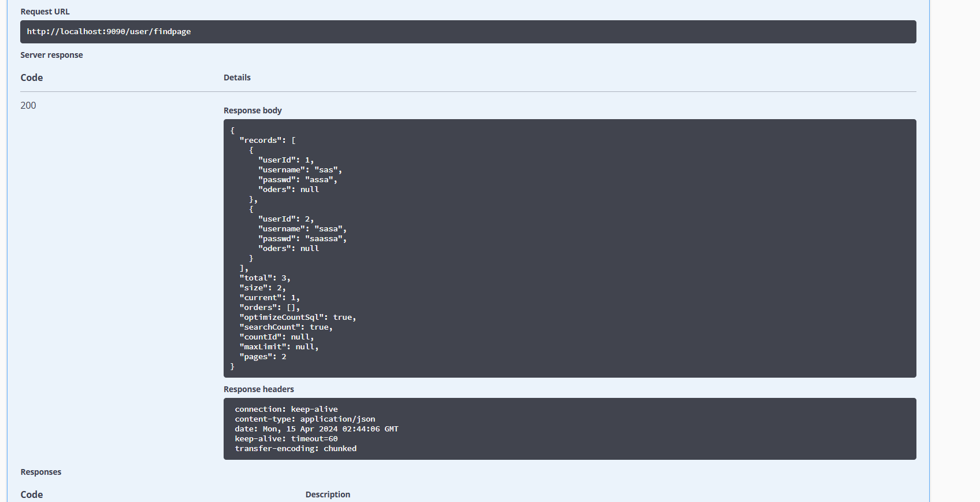The width and height of the screenshot is (980, 502).
Task: Click the 'Server response' heading
Action: tap(51, 55)
